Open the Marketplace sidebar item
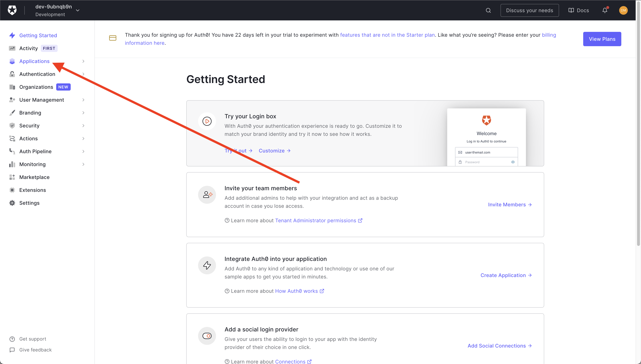Image resolution: width=641 pixels, height=364 pixels. click(34, 177)
